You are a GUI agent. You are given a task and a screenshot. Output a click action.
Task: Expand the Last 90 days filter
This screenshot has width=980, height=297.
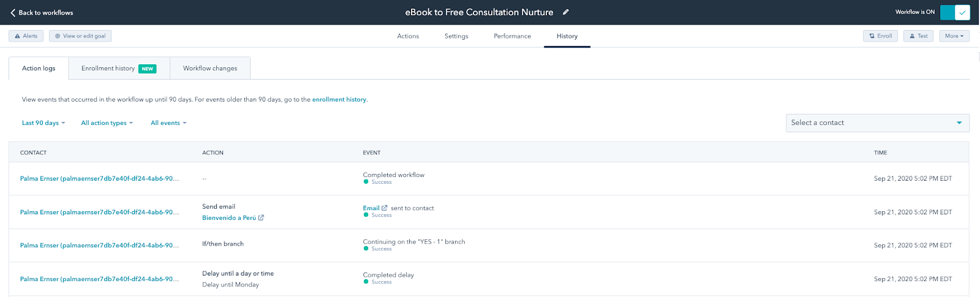[x=43, y=123]
